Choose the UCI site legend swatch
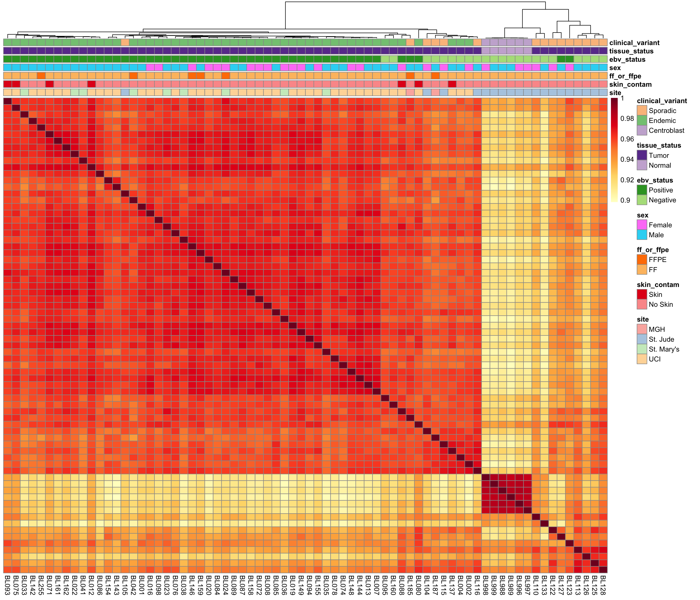This screenshot has height=600, width=700. click(642, 359)
